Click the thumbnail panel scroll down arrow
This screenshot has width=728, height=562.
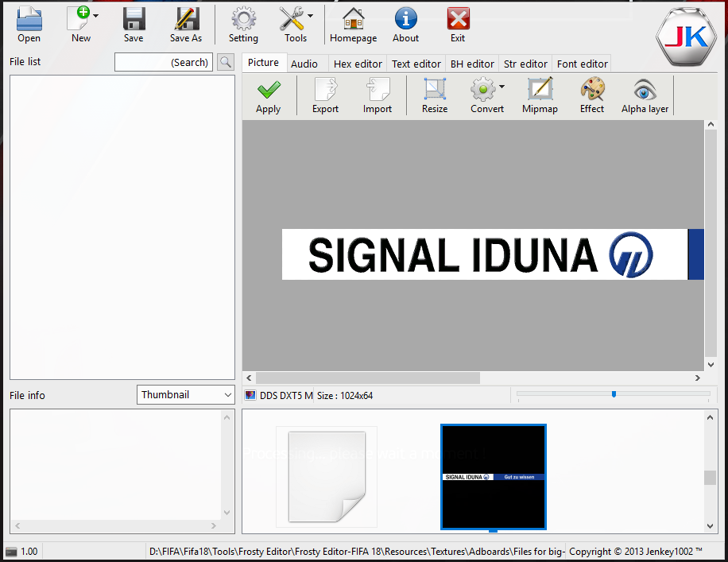coord(710,525)
